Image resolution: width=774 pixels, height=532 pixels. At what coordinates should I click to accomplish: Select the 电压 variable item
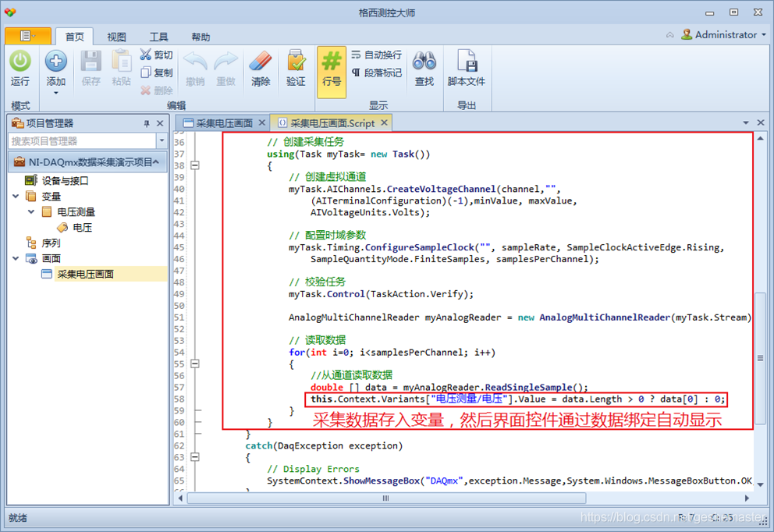click(82, 228)
